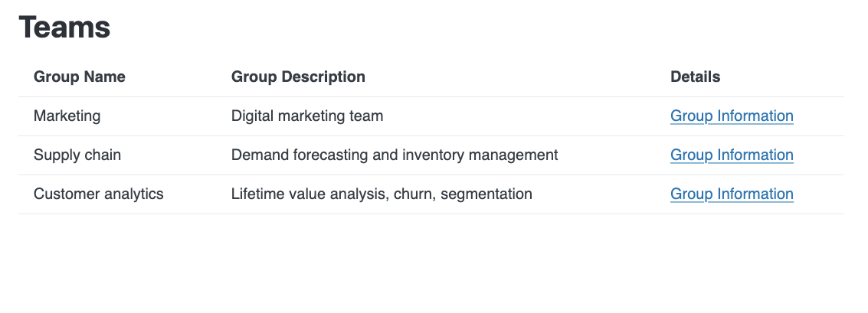Click the Group Name column header
The height and width of the screenshot is (313, 868).
pyautogui.click(x=80, y=77)
